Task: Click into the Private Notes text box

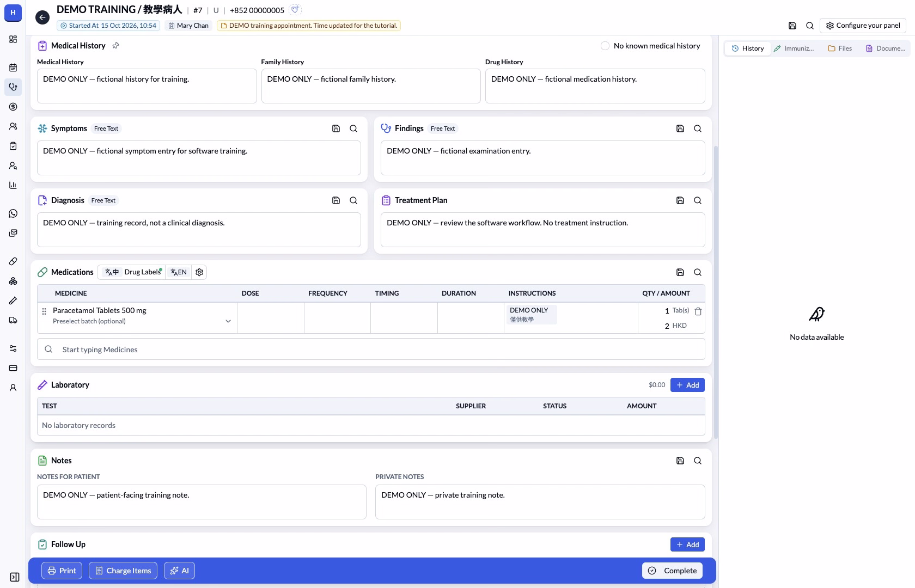Action: tap(540, 502)
